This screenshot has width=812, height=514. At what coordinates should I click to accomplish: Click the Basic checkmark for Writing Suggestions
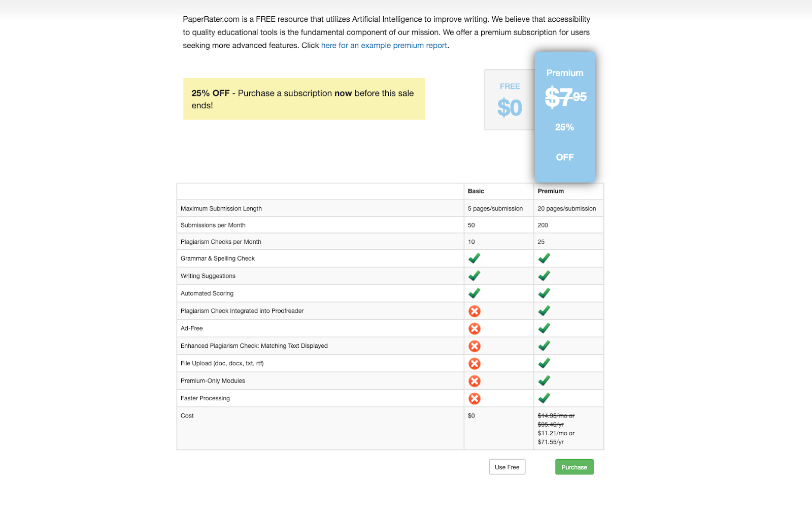pyautogui.click(x=475, y=276)
